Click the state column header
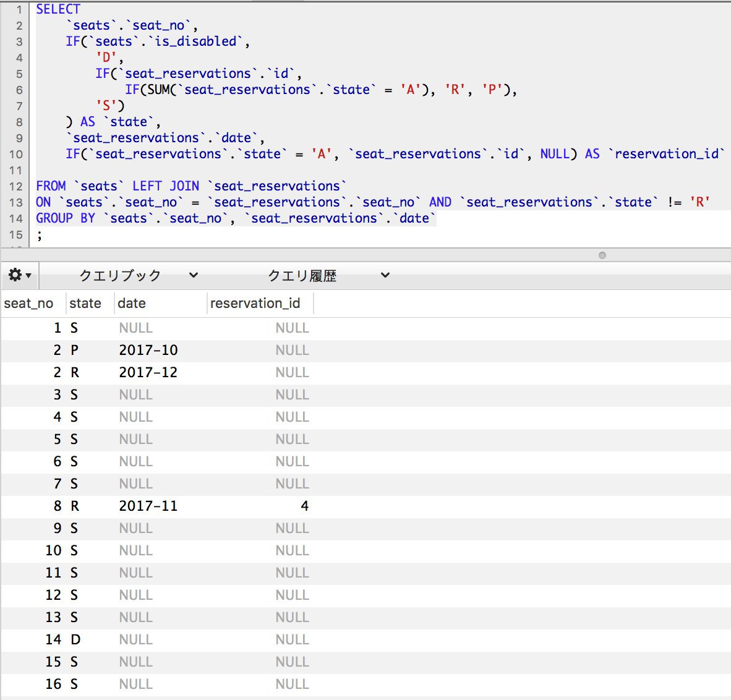The height and width of the screenshot is (700, 731). pyautogui.click(x=85, y=304)
